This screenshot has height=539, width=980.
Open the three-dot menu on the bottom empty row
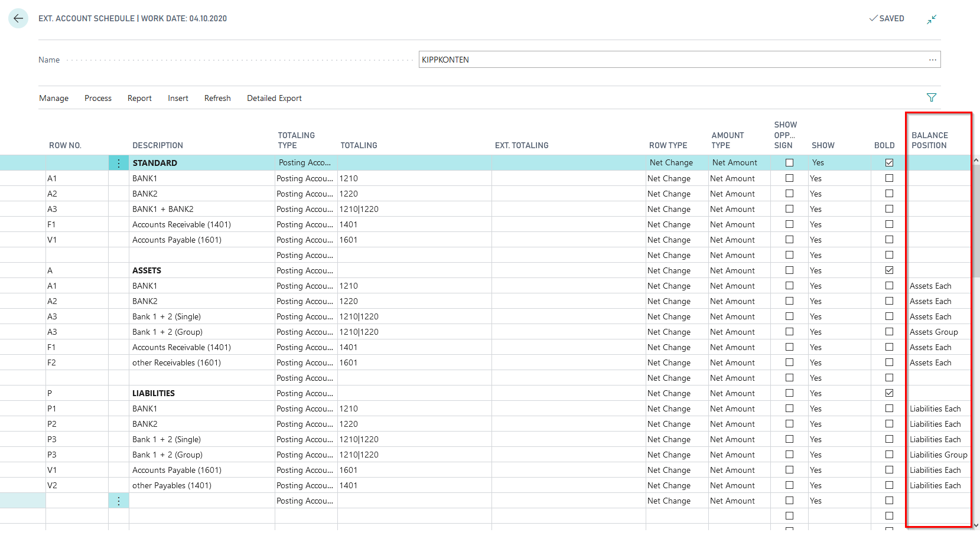click(118, 500)
